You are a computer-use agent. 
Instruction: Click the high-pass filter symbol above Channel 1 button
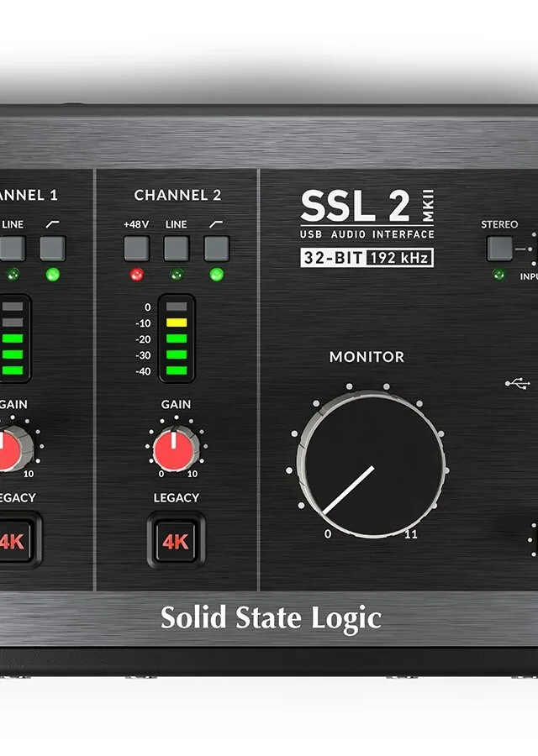(x=52, y=224)
